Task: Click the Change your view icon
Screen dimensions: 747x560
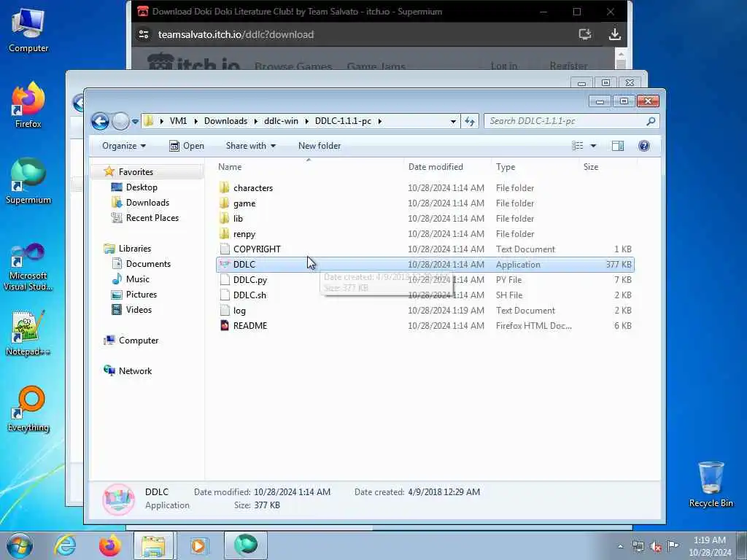Action: coord(578,146)
